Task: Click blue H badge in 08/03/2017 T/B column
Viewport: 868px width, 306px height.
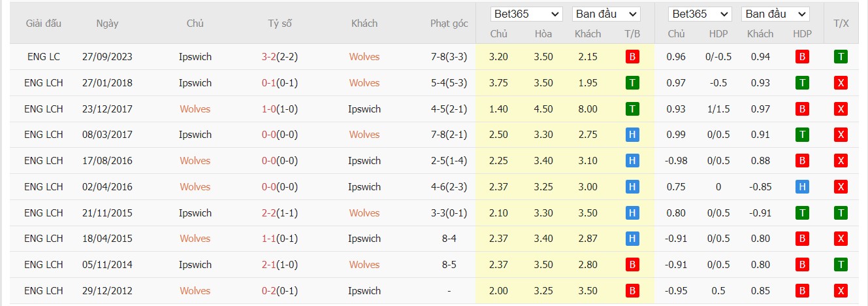Action: tap(632, 135)
